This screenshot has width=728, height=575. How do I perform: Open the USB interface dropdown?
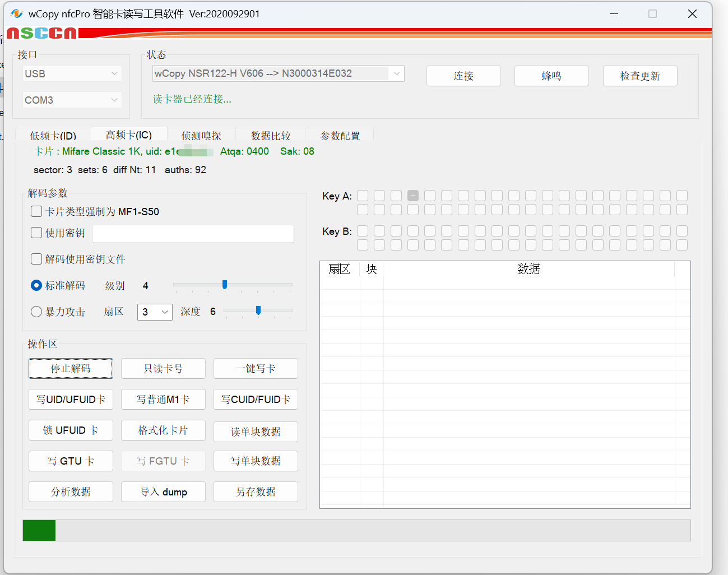pos(72,73)
